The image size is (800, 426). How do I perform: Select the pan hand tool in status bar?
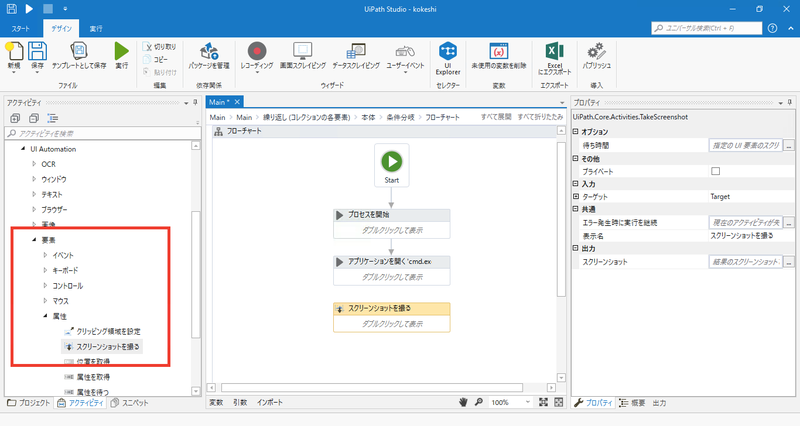click(463, 402)
